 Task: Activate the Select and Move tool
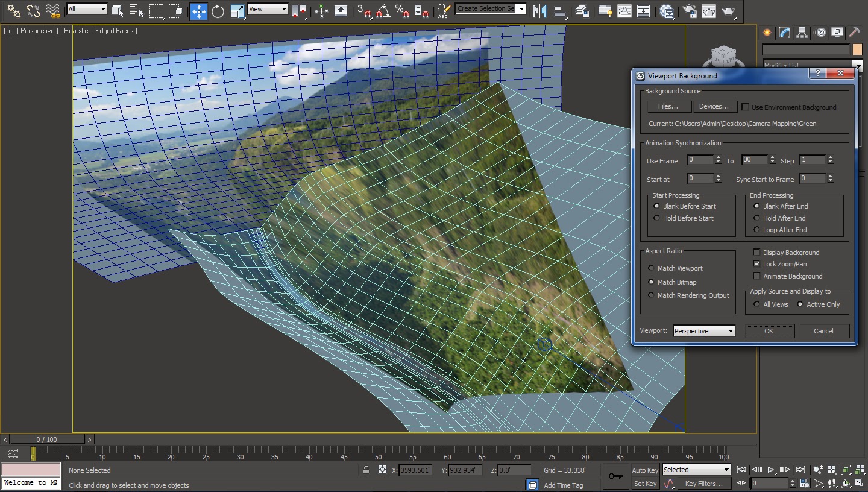[x=198, y=11]
